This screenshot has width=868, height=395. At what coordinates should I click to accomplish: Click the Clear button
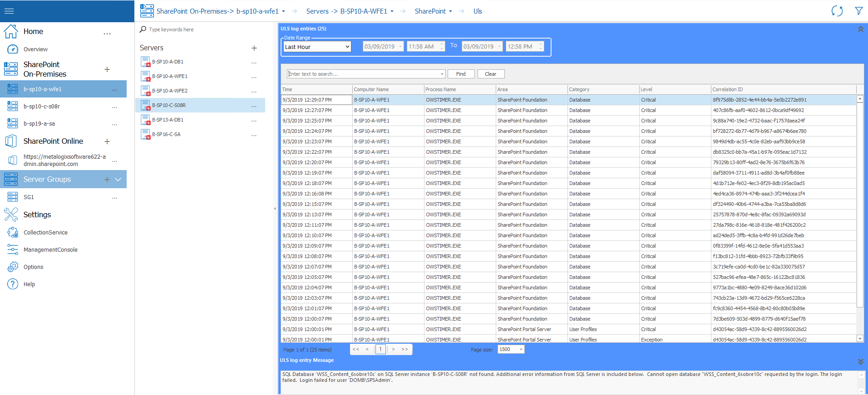point(491,74)
